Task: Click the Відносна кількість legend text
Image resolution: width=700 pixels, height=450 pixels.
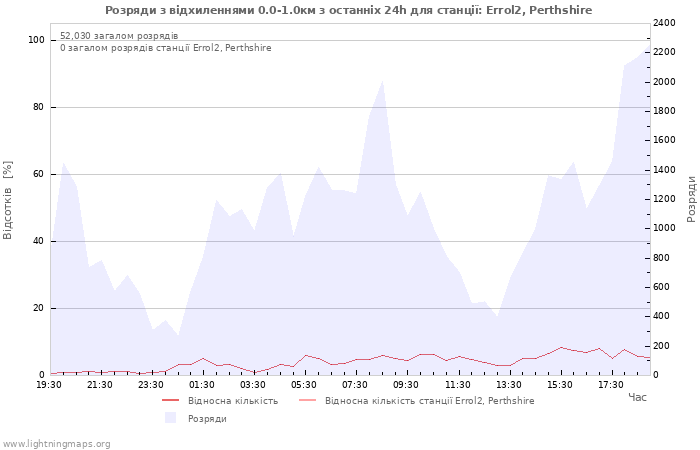Action: point(233,400)
